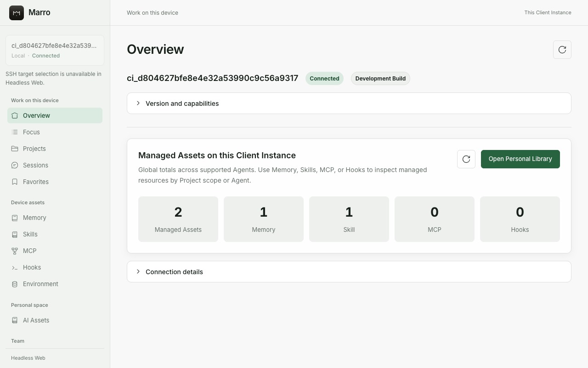This screenshot has height=368, width=588.
Task: Click the Work on this device breadcrumb
Action: (153, 12)
